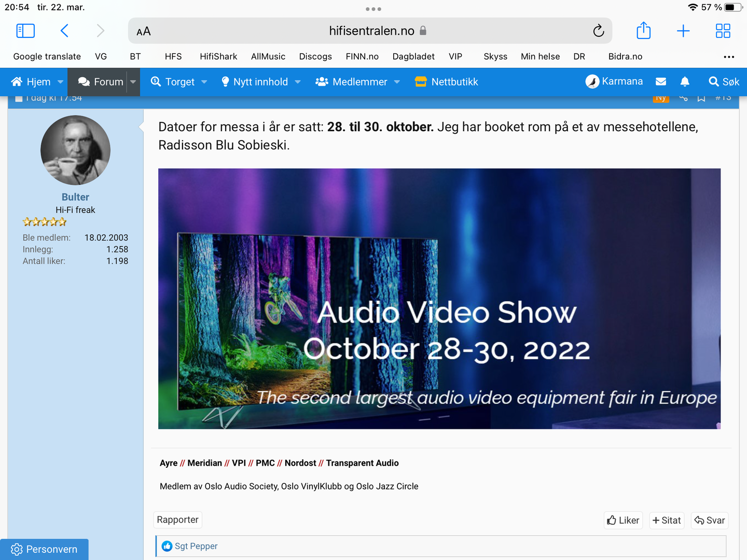
Task: Open the Safari share sheet
Action: click(643, 31)
